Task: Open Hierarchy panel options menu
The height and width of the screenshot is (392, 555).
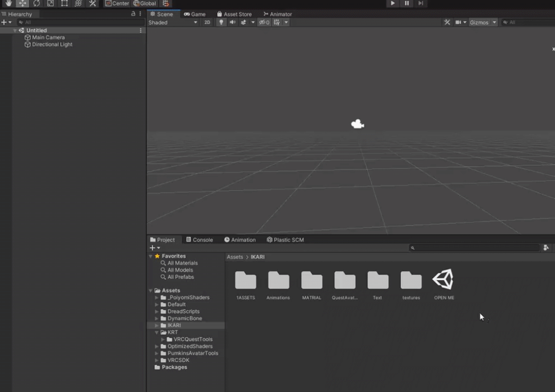Action: click(140, 14)
